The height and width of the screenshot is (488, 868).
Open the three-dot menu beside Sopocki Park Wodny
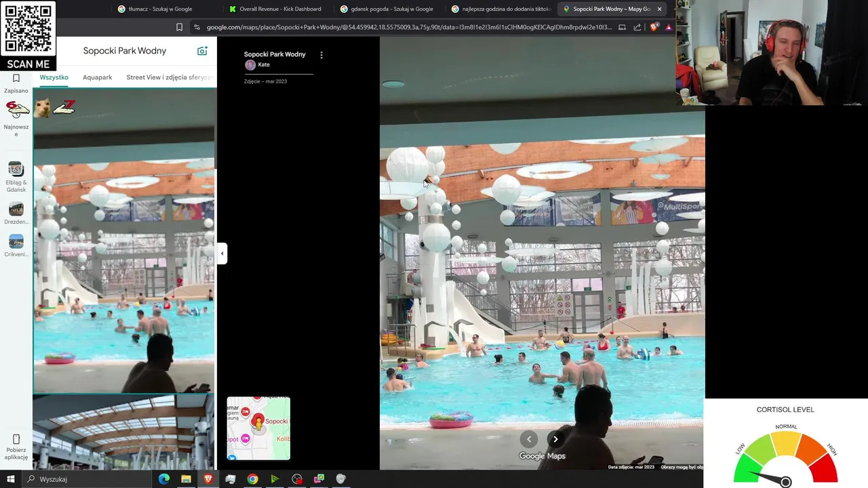tap(321, 55)
